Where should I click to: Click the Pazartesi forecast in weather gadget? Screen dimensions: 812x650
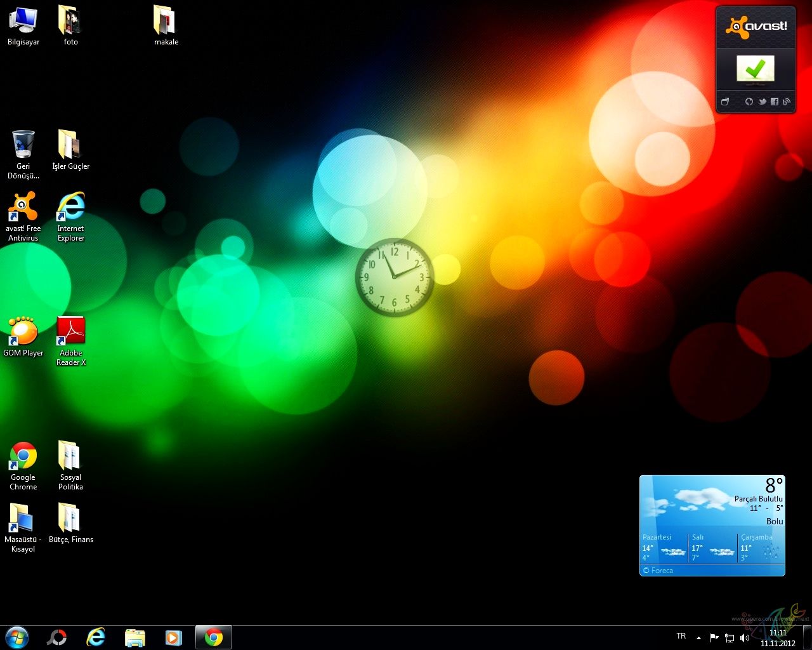(663, 548)
